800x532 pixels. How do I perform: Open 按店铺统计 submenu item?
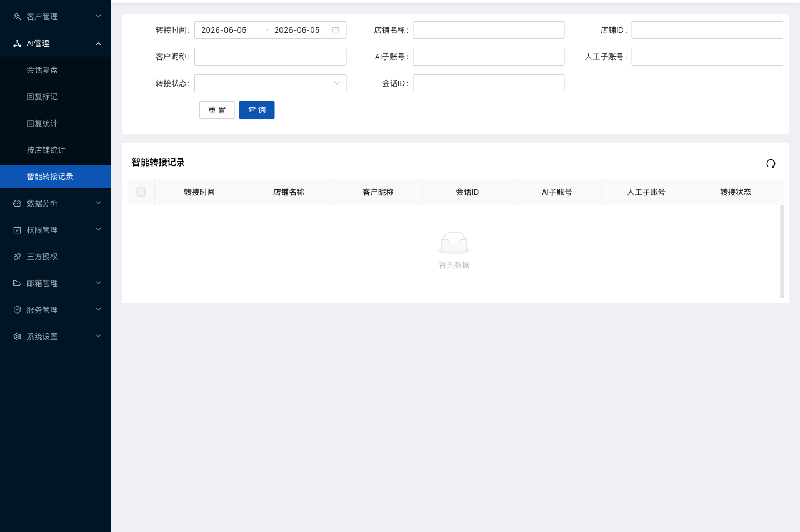pos(56,150)
